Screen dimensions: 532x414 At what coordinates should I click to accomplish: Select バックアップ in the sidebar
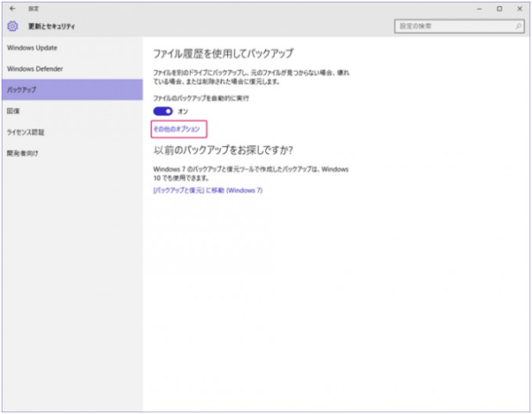[73, 90]
